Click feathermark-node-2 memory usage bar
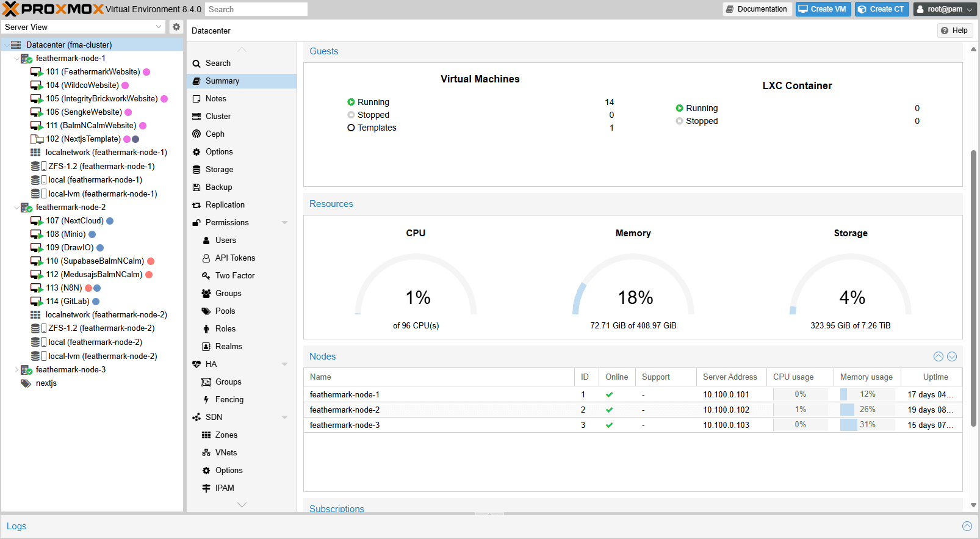The height and width of the screenshot is (539, 980). pos(867,410)
